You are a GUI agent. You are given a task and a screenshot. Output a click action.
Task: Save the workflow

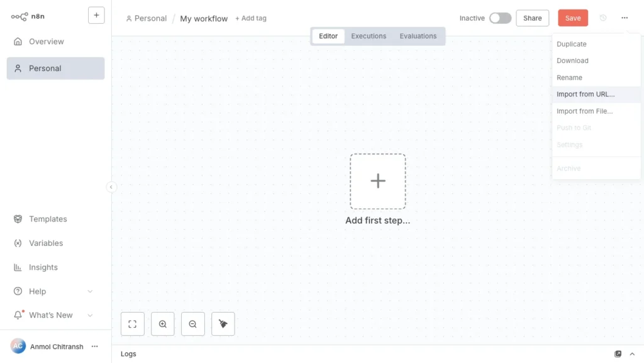[572, 18]
